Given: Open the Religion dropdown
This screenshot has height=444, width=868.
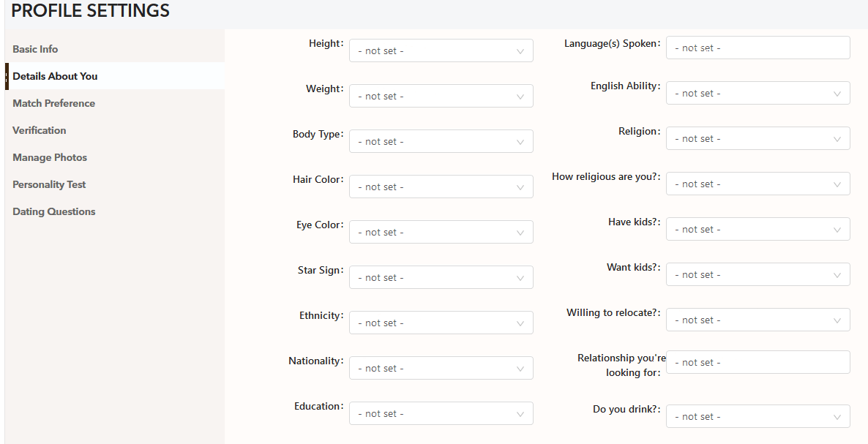Looking at the screenshot, I should 757,138.
